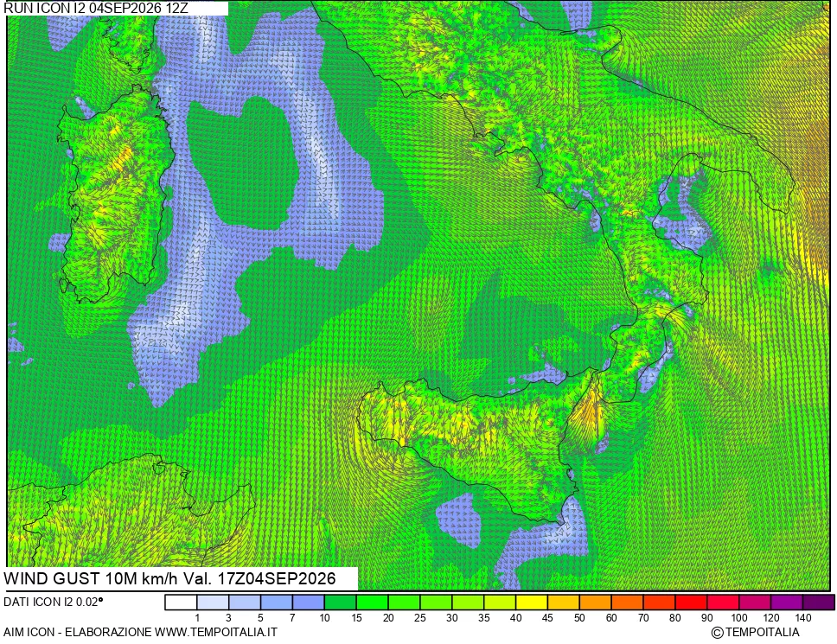Select legend swatch between 1 and 3
The image size is (837, 644).
pos(213,603)
